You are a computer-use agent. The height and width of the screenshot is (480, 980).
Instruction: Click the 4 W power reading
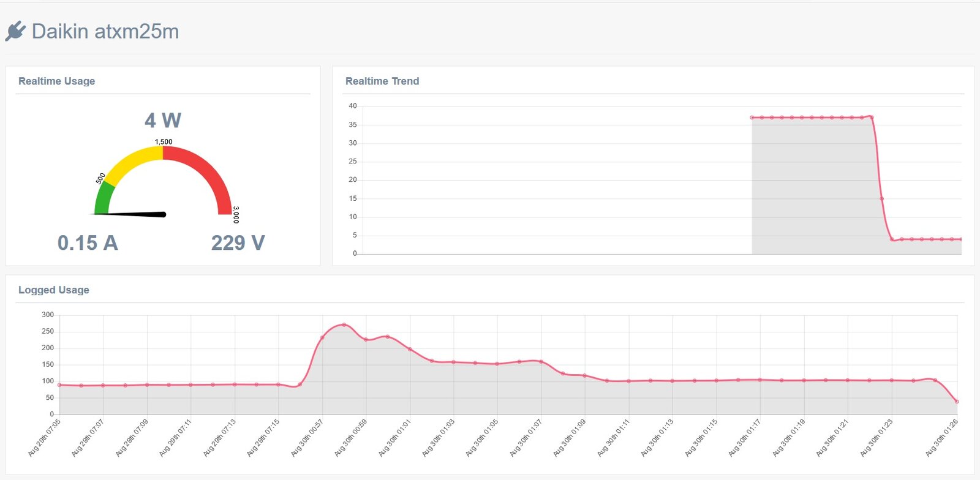[x=163, y=120]
